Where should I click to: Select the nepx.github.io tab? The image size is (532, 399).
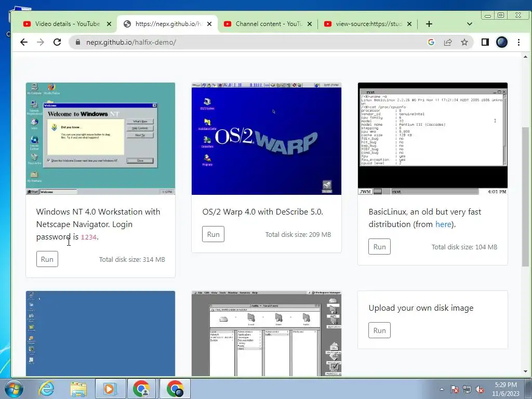pos(168,24)
